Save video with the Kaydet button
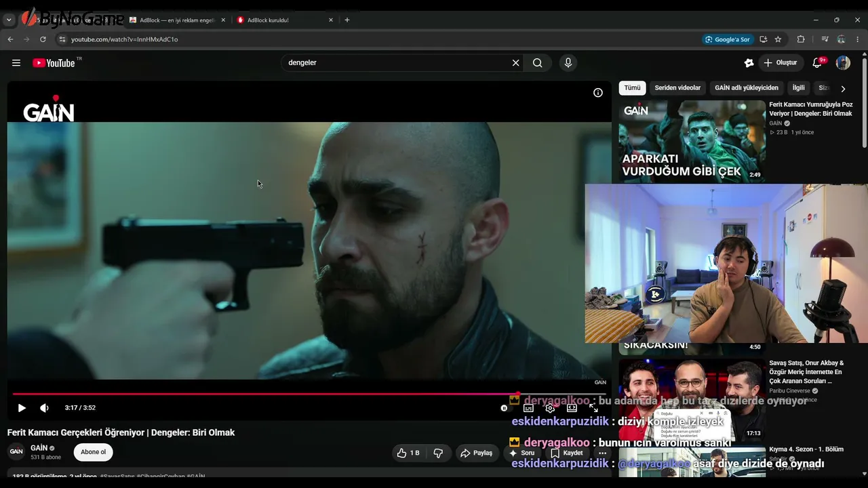 [567, 453]
